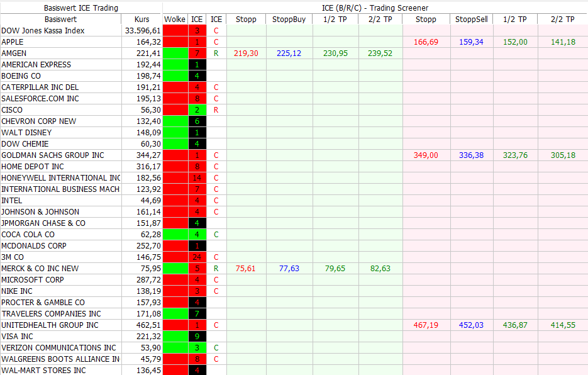Viewport: 588px width, 375px height.
Task: Click PROCTER & GAMBLE CO
Action: click(43, 303)
